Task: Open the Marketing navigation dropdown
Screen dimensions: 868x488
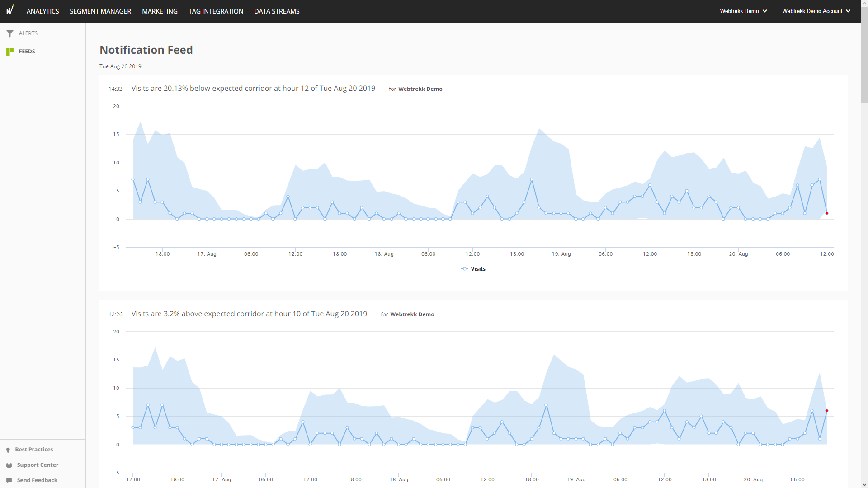Action: pos(160,11)
